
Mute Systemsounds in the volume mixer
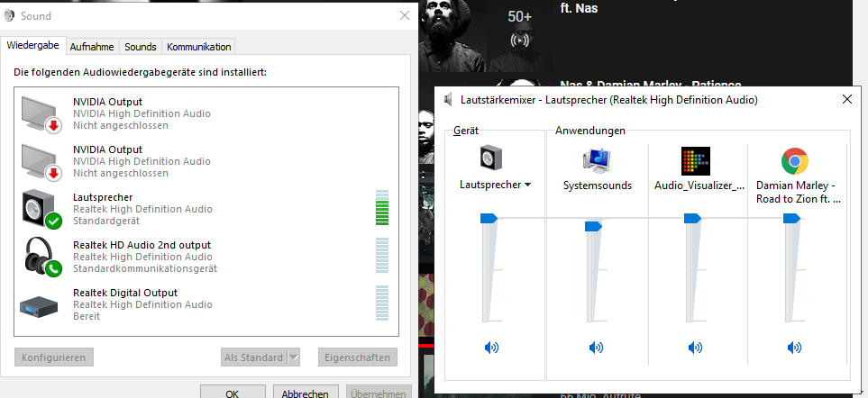point(596,348)
